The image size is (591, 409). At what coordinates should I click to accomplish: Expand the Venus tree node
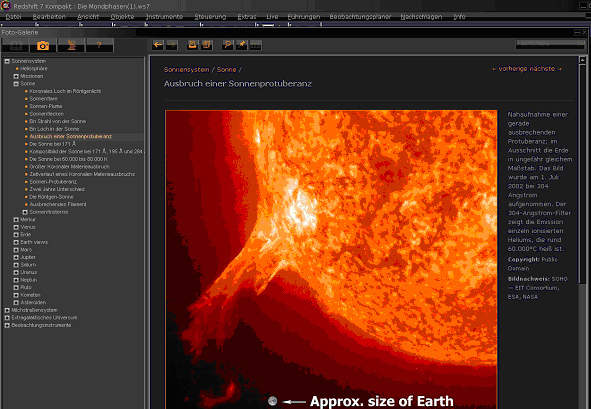click(16, 227)
